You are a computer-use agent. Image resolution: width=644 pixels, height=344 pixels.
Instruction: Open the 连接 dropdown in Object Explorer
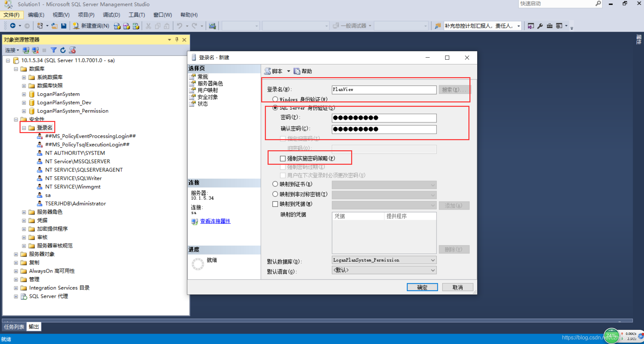click(12, 50)
